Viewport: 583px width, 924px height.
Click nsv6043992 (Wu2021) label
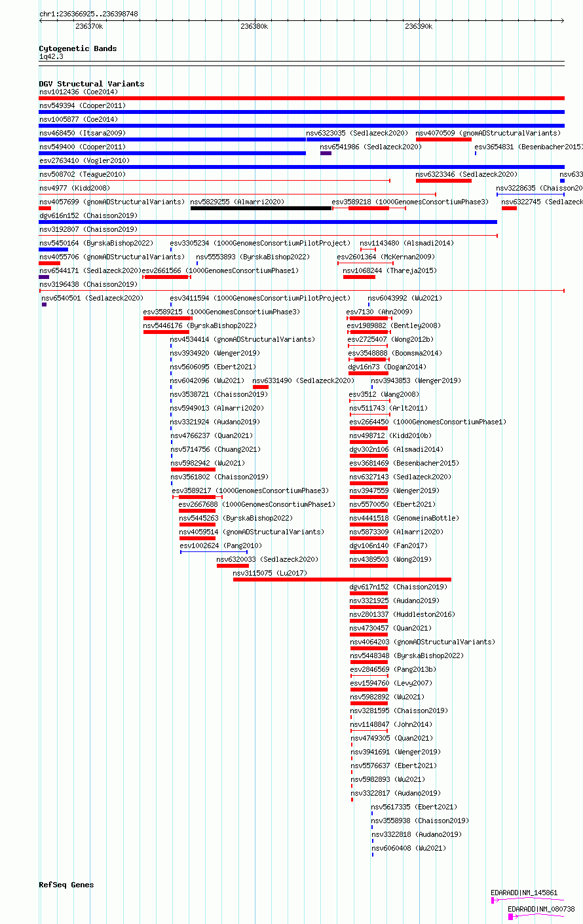(x=405, y=298)
